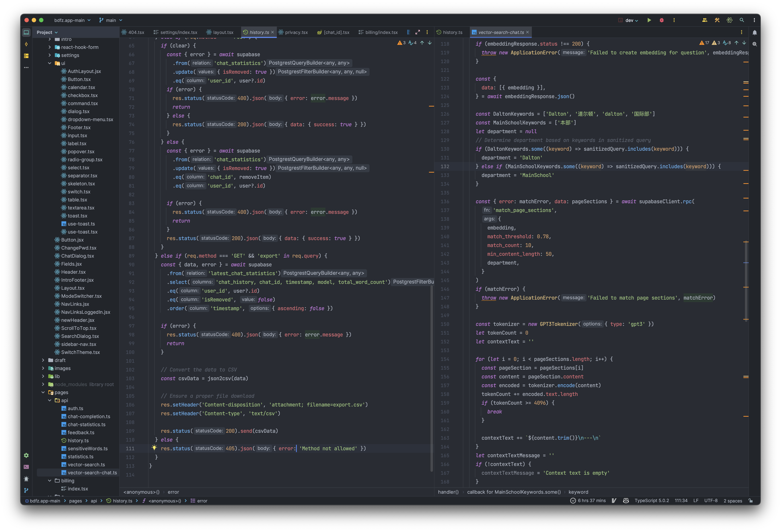Click the 2 spaces indent setting
Screen dimensions: 781x532
(733, 501)
